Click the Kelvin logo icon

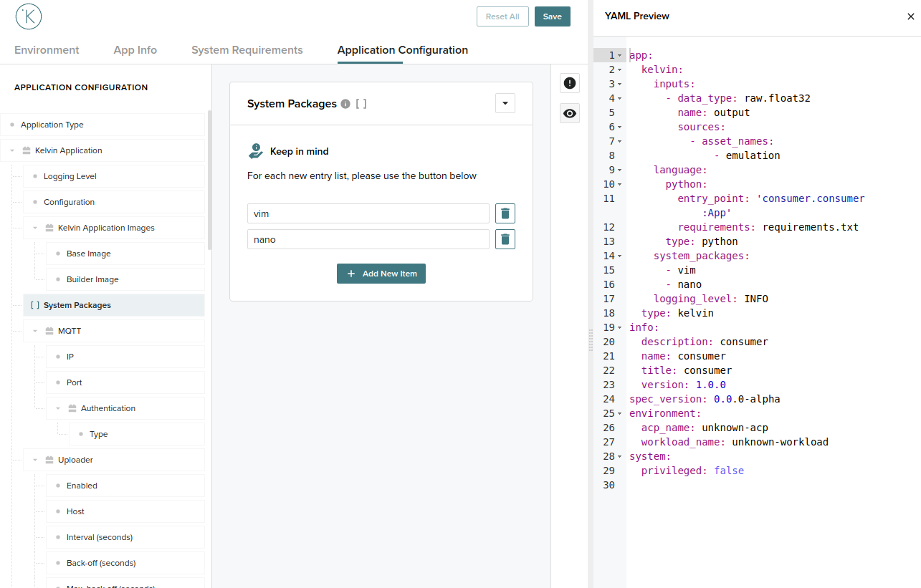pyautogui.click(x=29, y=16)
